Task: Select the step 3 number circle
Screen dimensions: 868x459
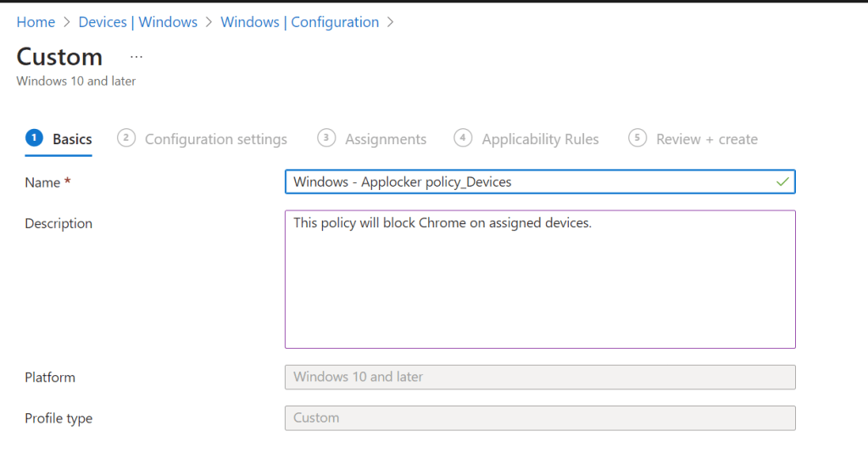Action: tap(326, 138)
